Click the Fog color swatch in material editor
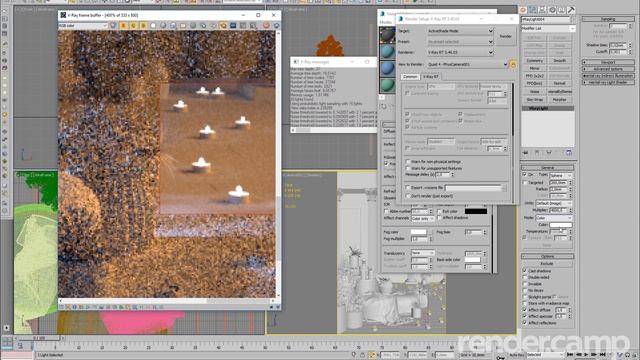Viewport: 640px width, 360px height. click(x=418, y=232)
